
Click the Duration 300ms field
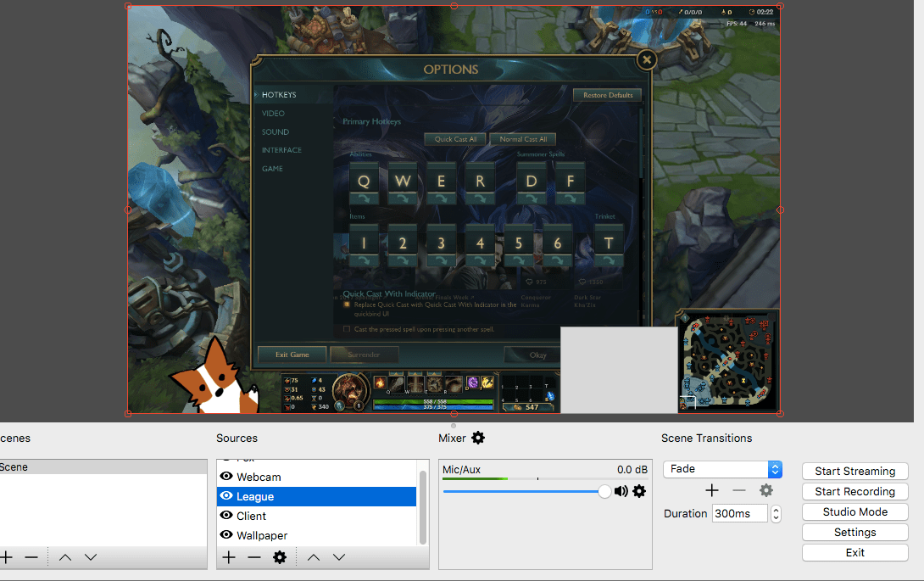pyautogui.click(x=740, y=514)
